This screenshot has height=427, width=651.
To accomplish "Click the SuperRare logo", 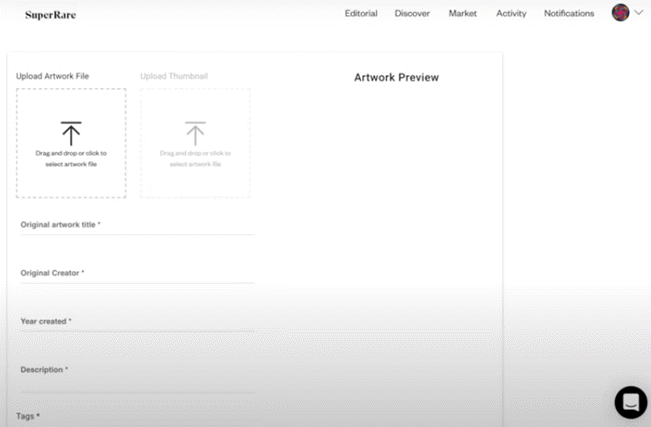I will [50, 15].
